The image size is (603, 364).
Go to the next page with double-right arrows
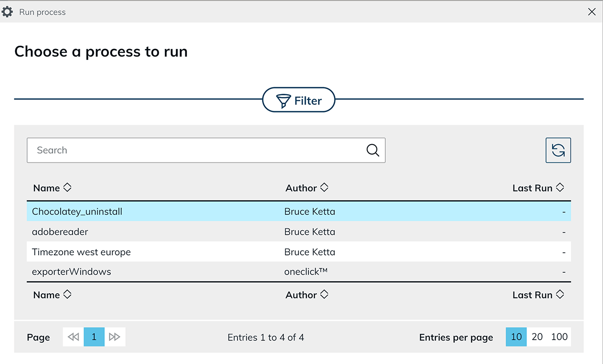[x=114, y=337]
